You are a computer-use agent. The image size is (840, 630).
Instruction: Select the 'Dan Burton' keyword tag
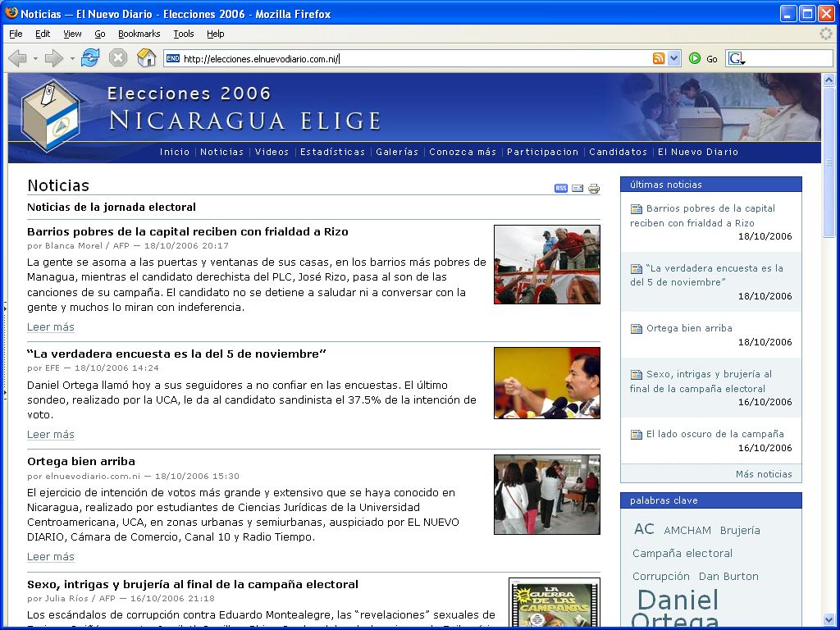point(728,577)
